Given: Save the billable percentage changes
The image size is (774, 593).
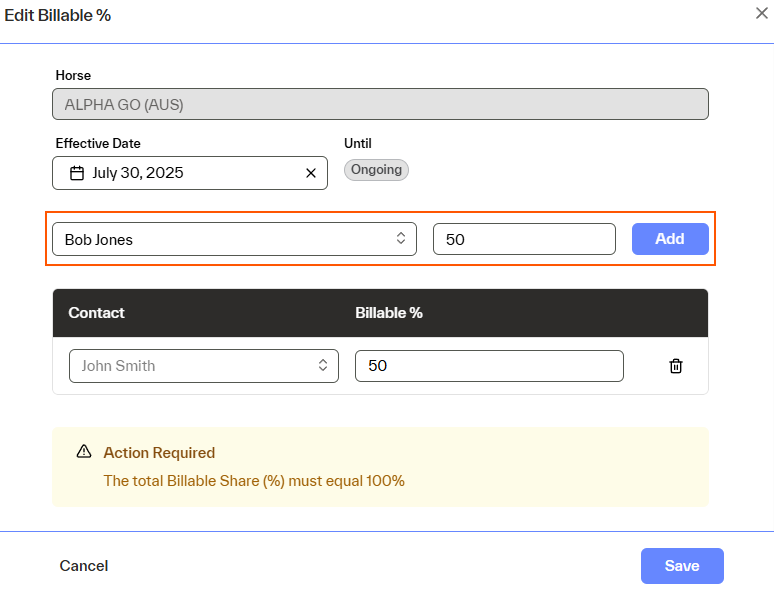Looking at the screenshot, I should pyautogui.click(x=682, y=566).
